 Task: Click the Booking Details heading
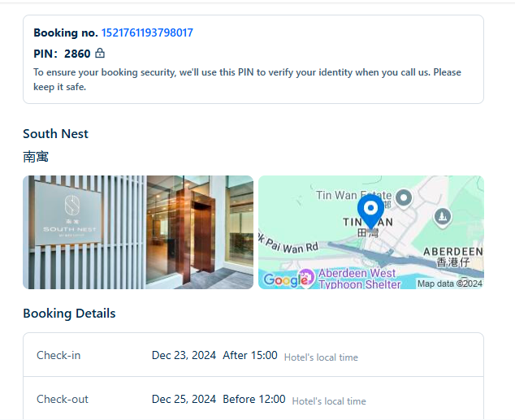(69, 314)
